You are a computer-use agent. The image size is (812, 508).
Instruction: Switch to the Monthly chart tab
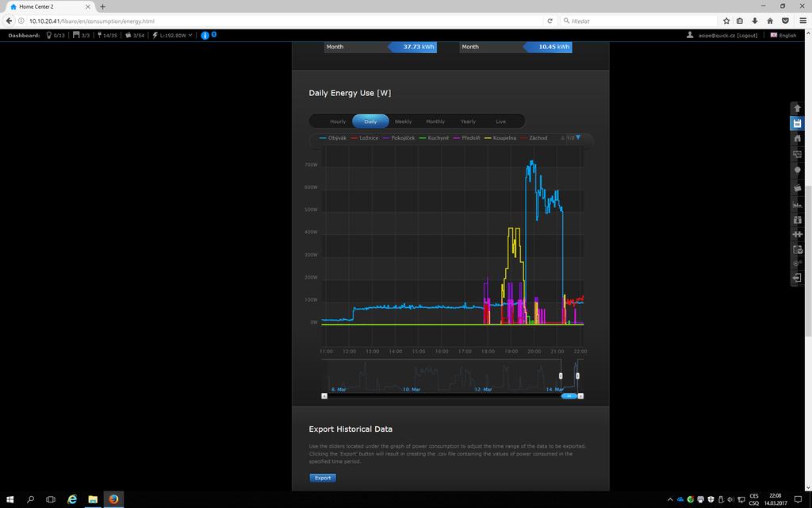tap(435, 121)
